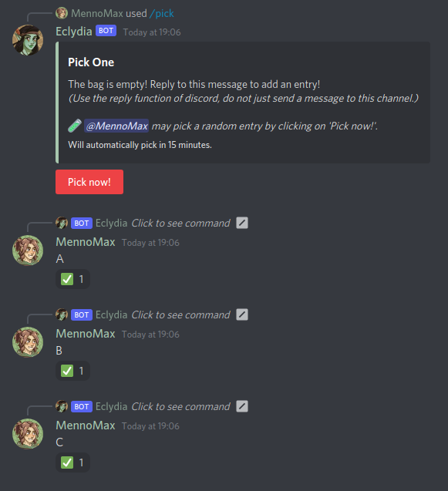The image size is (448, 491).
Task: Open the Eclydia username on the bot message
Action: pyautogui.click(x=74, y=32)
